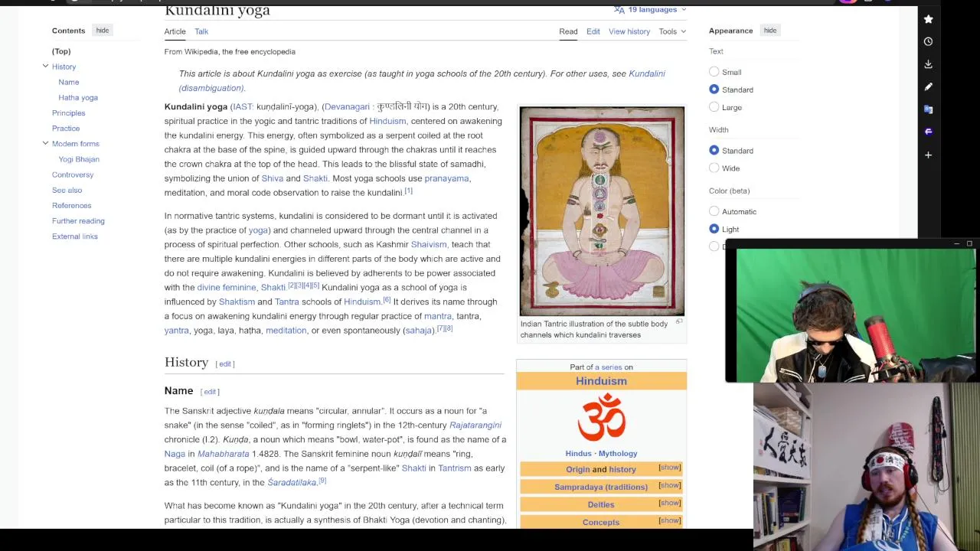Choose Automatic color mode
Viewport: 980px width, 551px height.
714,211
